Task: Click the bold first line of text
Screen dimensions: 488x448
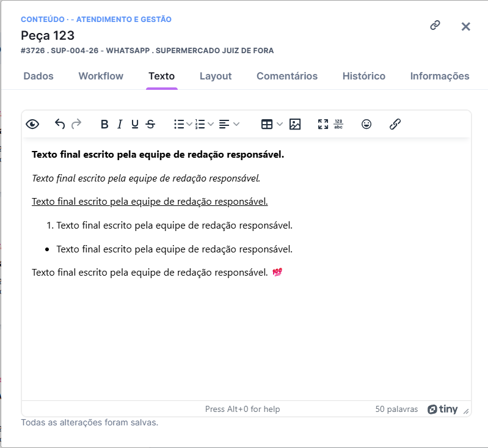Action: tap(158, 155)
